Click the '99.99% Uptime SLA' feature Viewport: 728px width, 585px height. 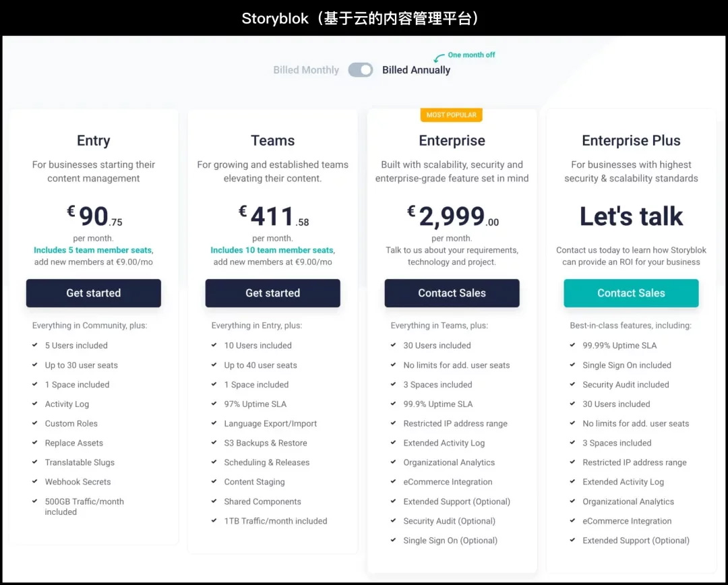click(619, 346)
